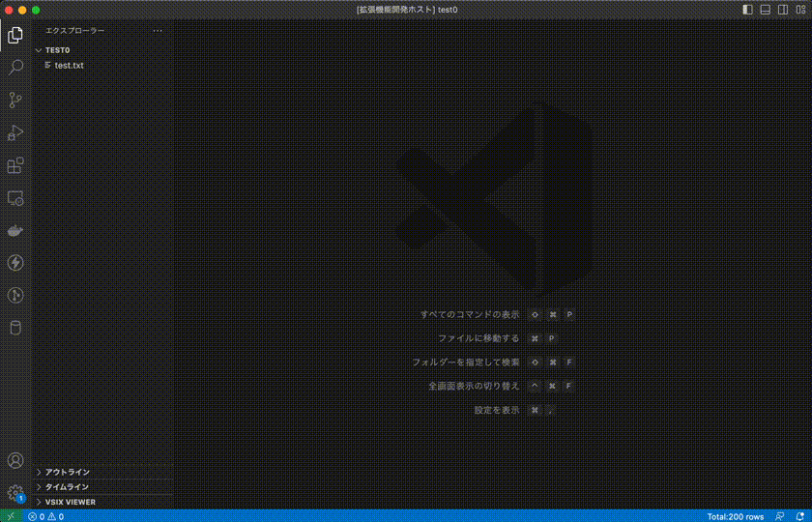Image resolution: width=812 pixels, height=522 pixels.
Task: Open the Source Control view icon
Action: pyautogui.click(x=15, y=100)
